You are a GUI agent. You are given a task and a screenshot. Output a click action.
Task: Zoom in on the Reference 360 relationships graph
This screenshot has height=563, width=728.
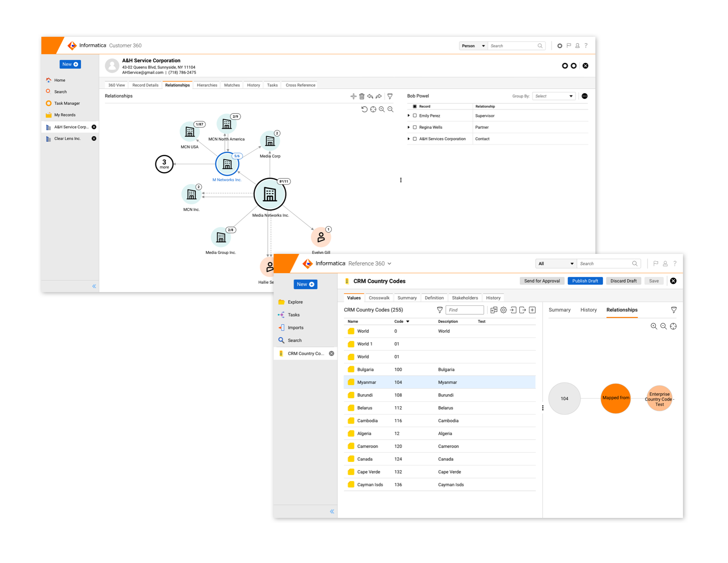[x=654, y=326]
